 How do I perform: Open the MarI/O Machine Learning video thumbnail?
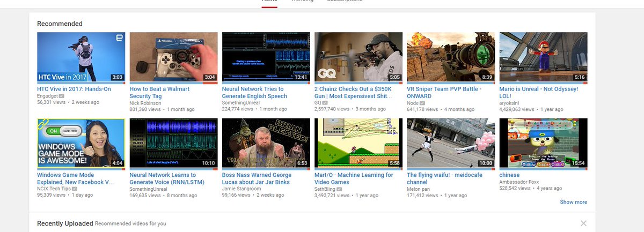(x=358, y=143)
